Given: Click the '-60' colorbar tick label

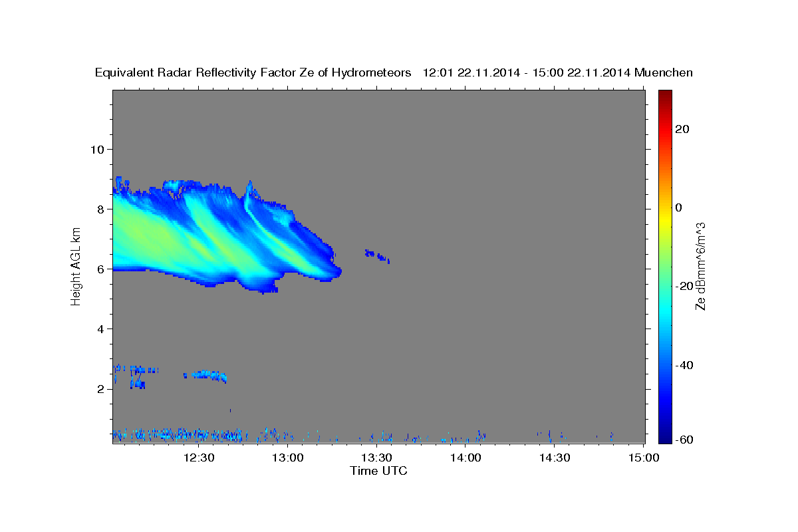Looking at the screenshot, I should [x=684, y=440].
